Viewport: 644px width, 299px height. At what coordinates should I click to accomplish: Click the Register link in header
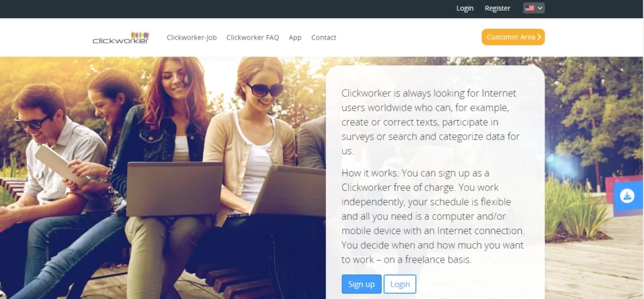pyautogui.click(x=497, y=8)
